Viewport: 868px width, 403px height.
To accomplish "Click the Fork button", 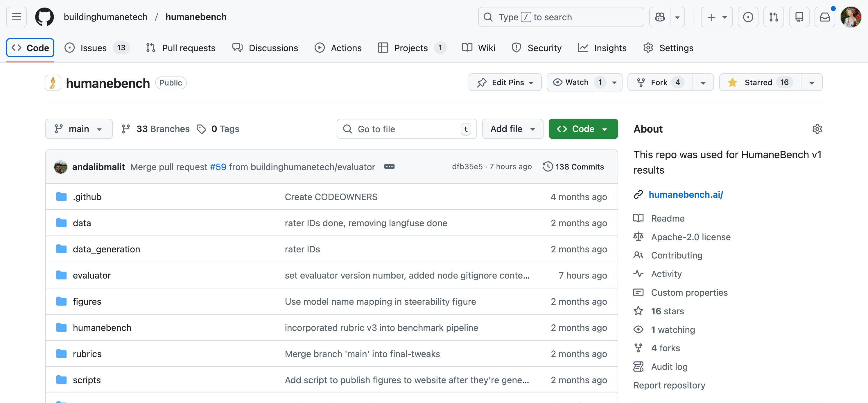I will (x=659, y=82).
